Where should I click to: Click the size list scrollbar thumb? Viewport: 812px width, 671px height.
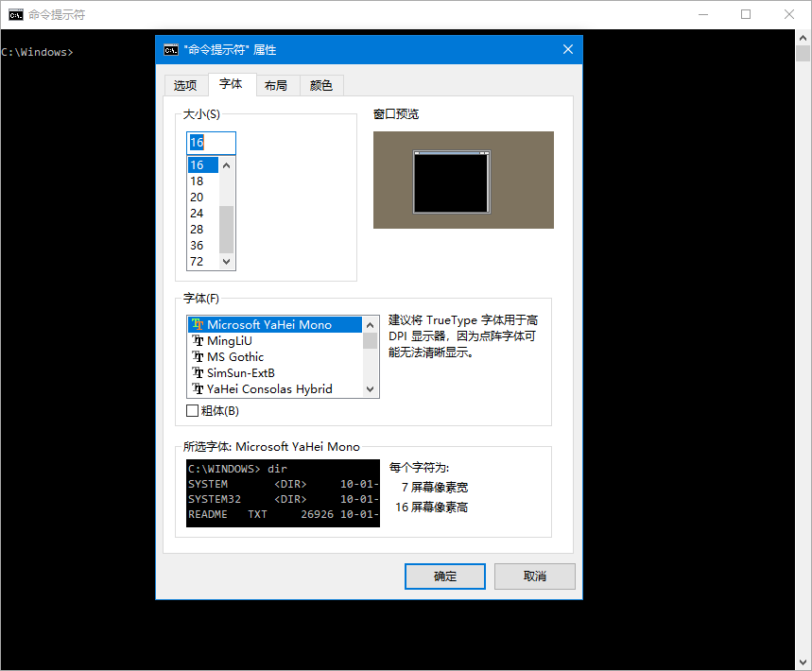[x=226, y=230]
